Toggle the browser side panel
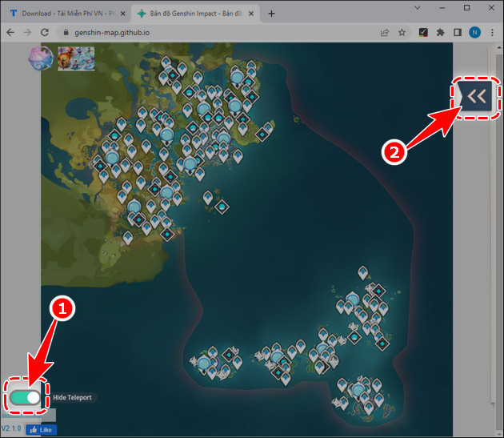This screenshot has width=504, height=438. pyautogui.click(x=458, y=32)
